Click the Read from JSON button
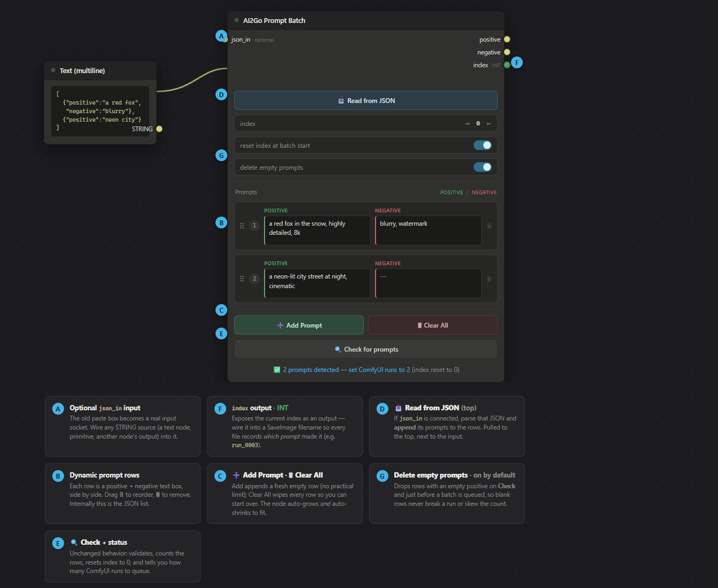Screen dimensions: 718x588 pos(366,100)
